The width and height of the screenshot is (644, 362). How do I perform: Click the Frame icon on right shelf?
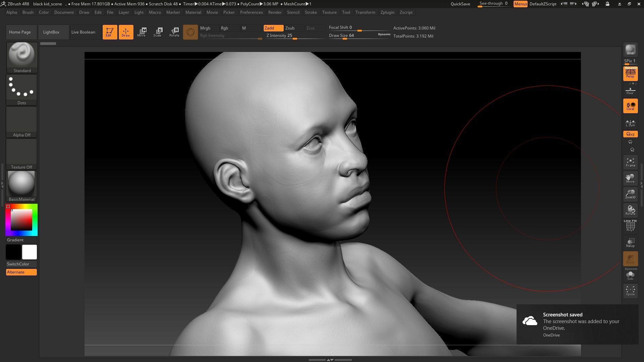click(630, 162)
